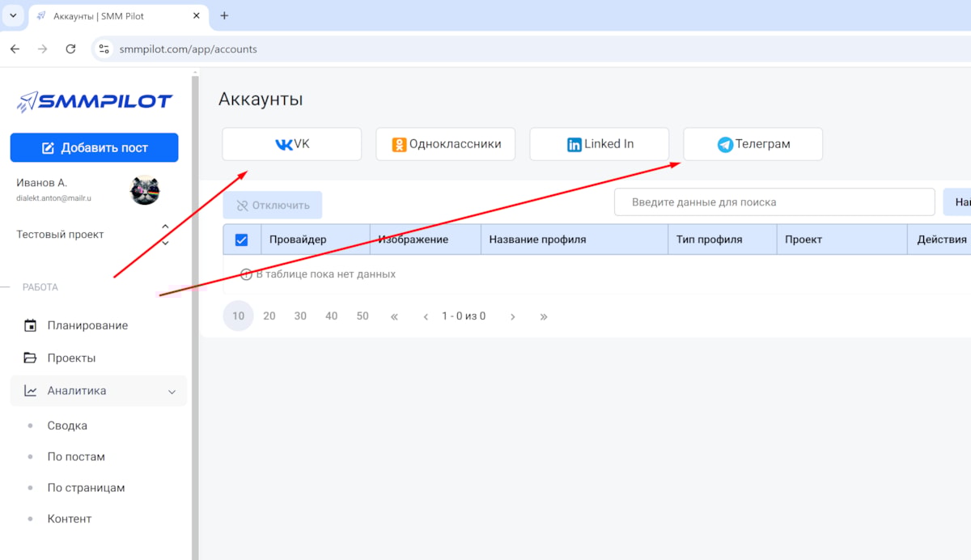
Task: Set page size to 20 rows
Action: [x=269, y=316]
